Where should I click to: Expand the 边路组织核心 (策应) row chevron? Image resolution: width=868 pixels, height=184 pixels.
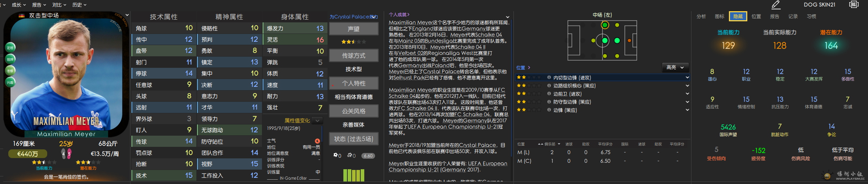687,86
